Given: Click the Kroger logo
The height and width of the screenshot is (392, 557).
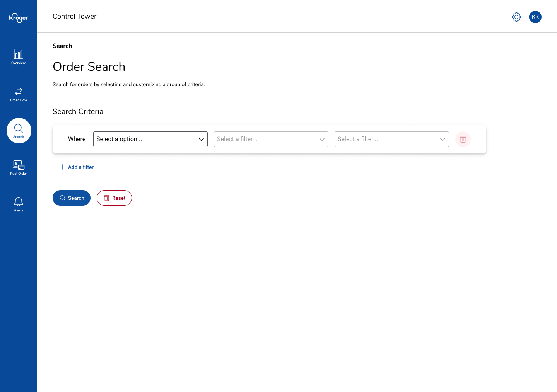Looking at the screenshot, I should pyautogui.click(x=19, y=18).
